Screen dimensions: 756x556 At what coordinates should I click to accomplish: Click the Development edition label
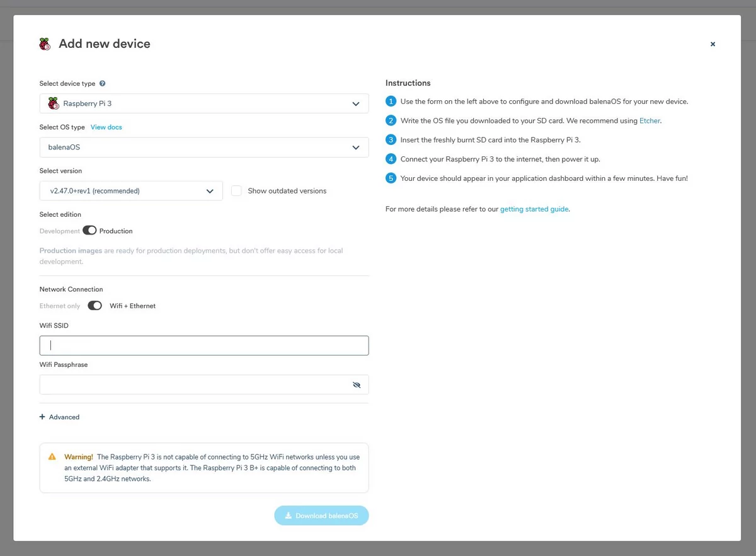point(60,231)
